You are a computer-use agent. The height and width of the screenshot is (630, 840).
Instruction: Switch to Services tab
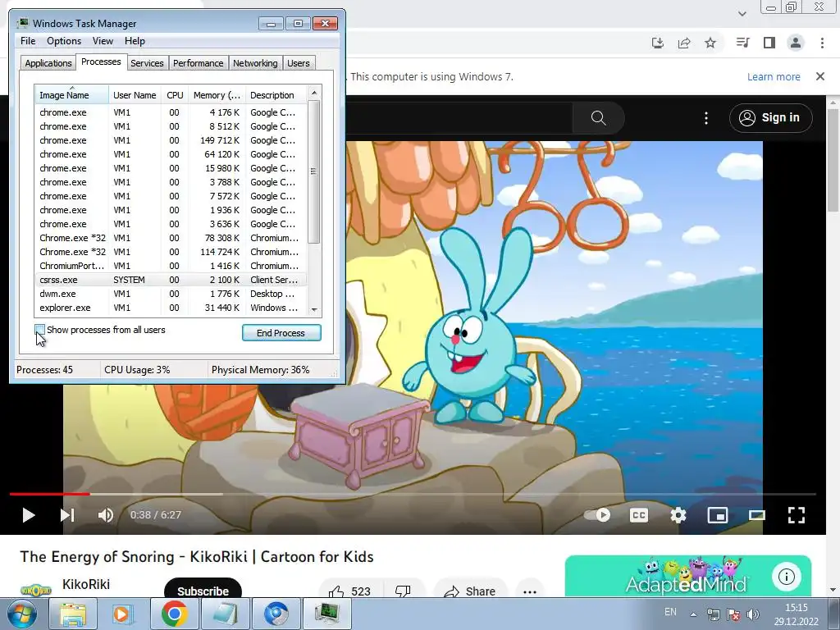pyautogui.click(x=147, y=63)
